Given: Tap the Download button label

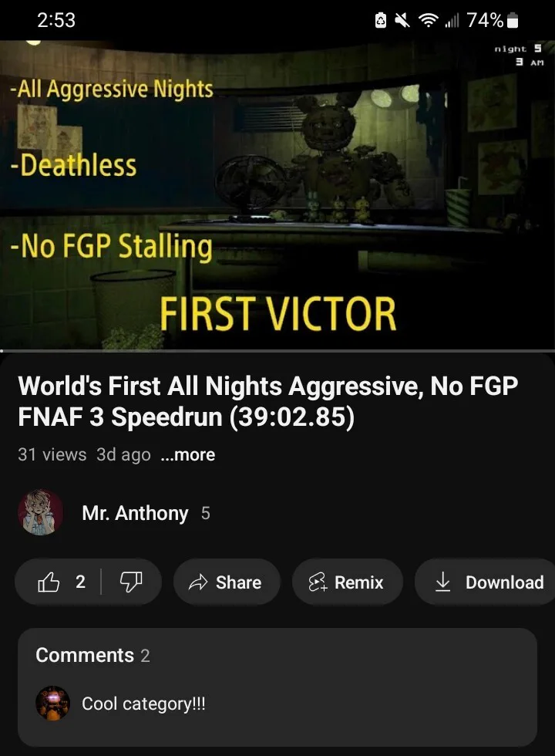Looking at the screenshot, I should click(x=504, y=582).
